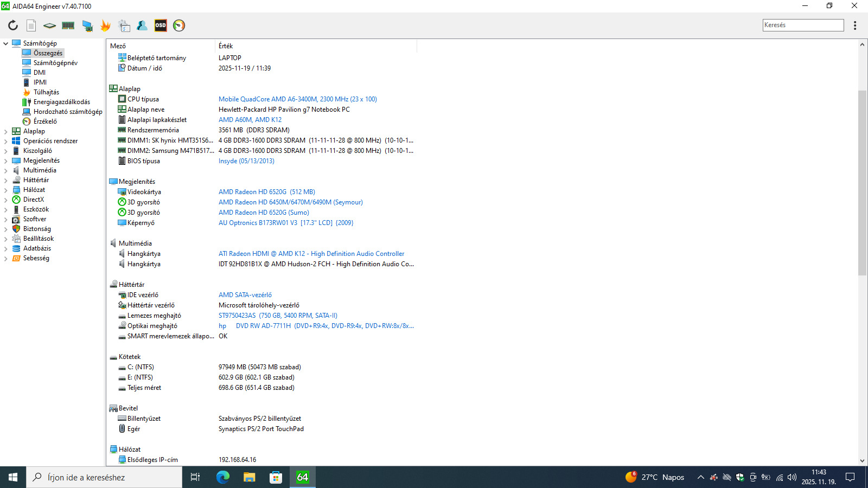868x488 pixels.
Task: Select the Adatbázis tree item
Action: click(31, 248)
